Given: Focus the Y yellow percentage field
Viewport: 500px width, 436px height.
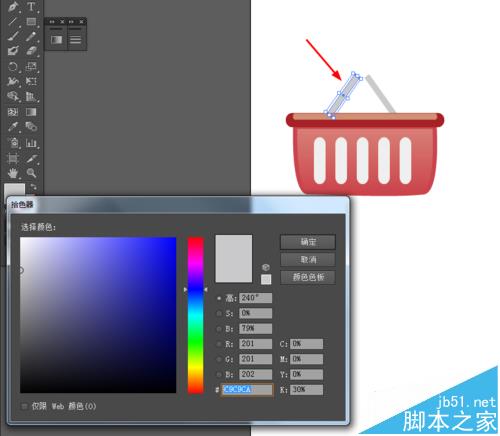Looking at the screenshot, I should pyautogui.click(x=306, y=374).
